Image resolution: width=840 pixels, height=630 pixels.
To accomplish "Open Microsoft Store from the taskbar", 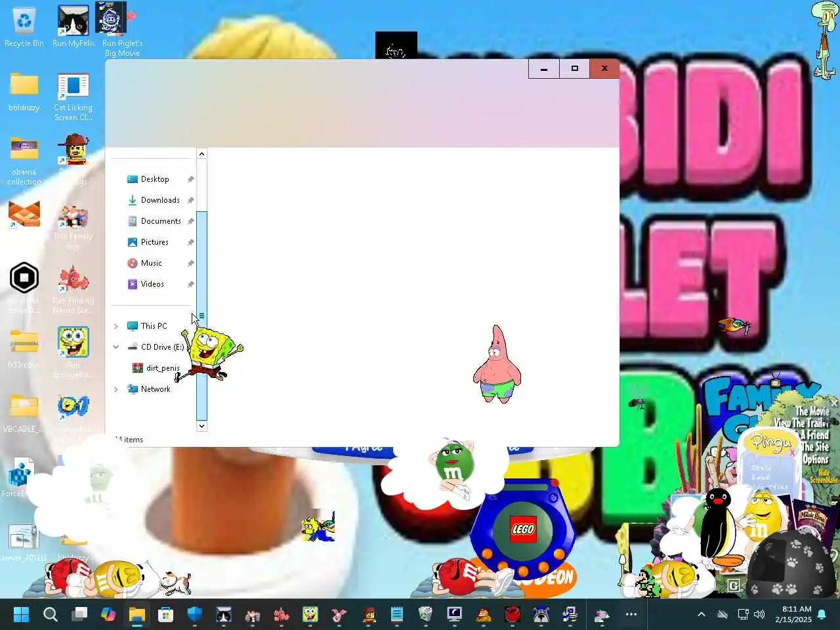I will coord(166,614).
